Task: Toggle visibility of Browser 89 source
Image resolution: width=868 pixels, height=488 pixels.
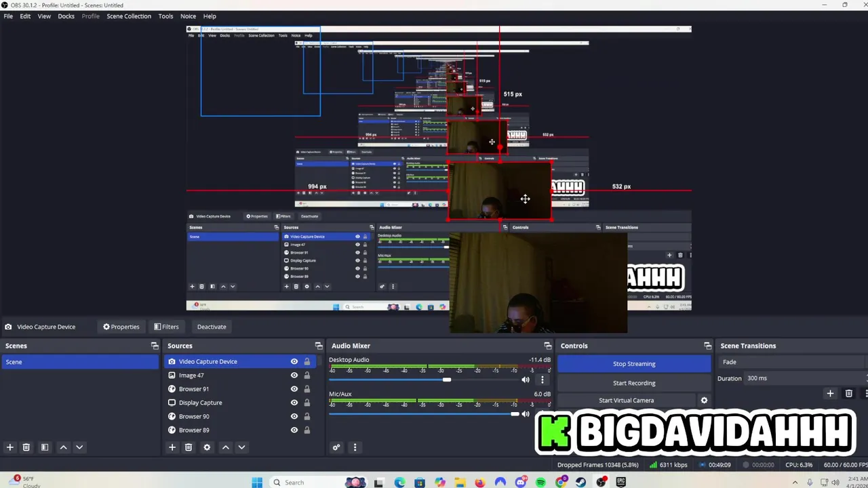Action: coord(294,430)
